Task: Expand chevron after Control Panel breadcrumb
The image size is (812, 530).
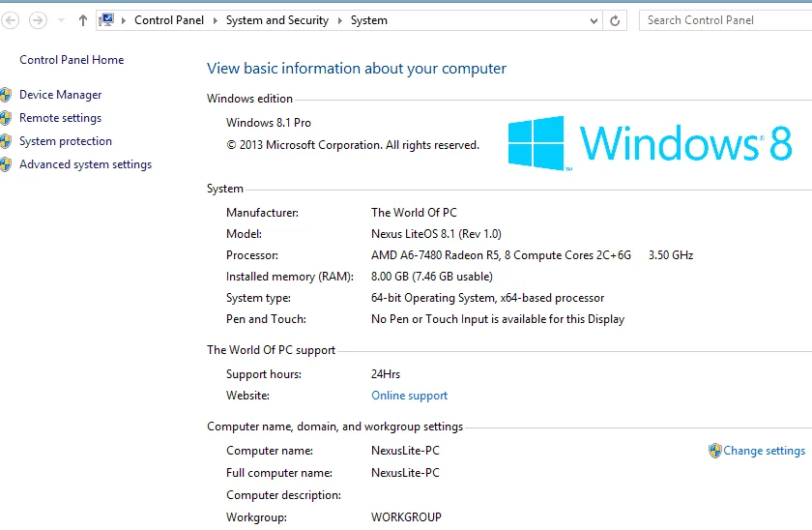Action: coord(215,20)
